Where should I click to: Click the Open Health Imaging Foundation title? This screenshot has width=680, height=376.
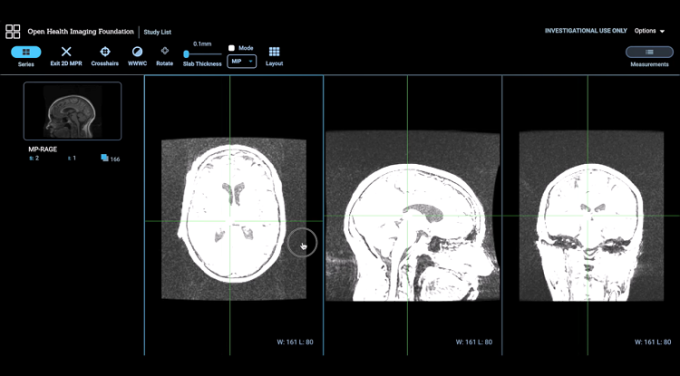[81, 32]
